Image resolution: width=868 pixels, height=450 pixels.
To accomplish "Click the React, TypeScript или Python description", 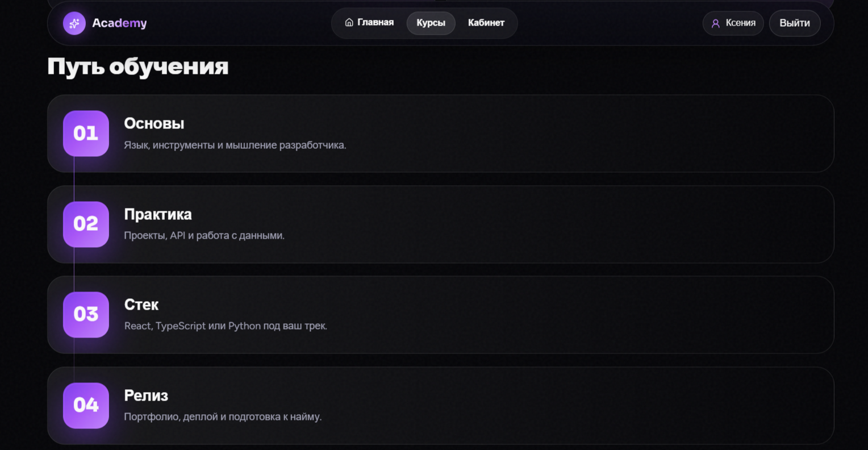I will click(x=226, y=326).
